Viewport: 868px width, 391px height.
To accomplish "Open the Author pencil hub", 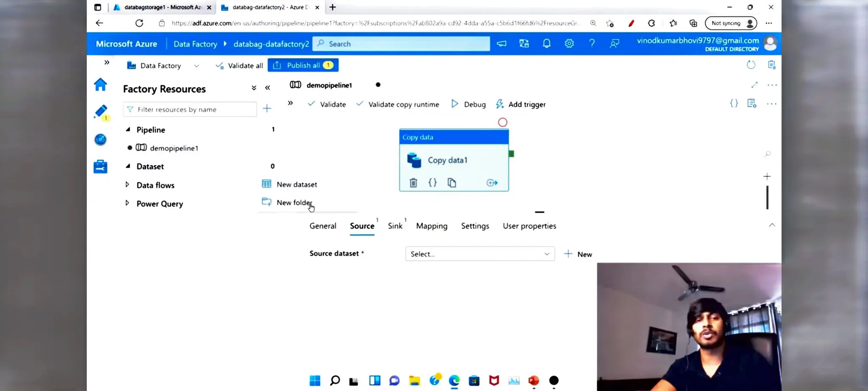I will 101,112.
